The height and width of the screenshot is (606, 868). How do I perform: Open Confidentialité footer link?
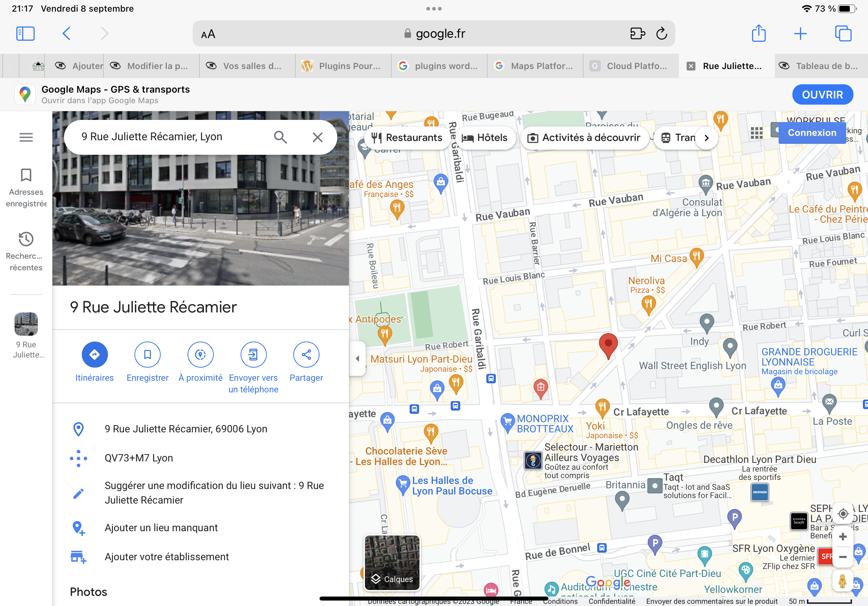pyautogui.click(x=612, y=601)
